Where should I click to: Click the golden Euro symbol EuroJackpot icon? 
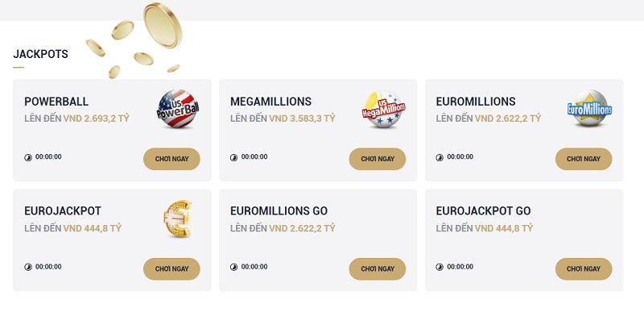click(x=178, y=218)
